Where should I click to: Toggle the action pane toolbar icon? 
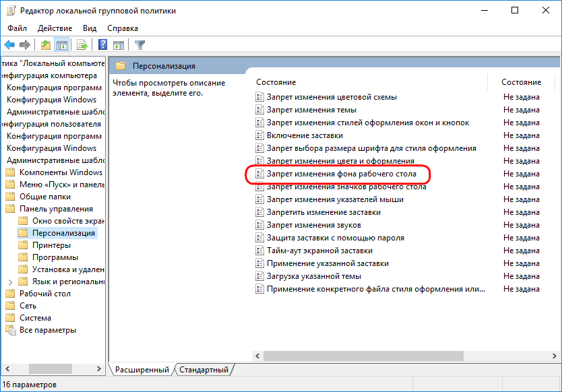tap(119, 44)
